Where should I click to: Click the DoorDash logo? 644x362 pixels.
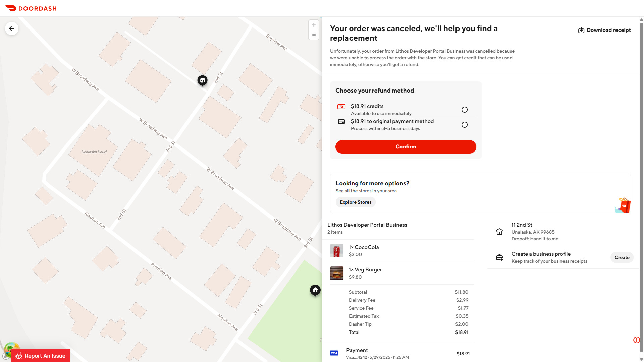(x=31, y=8)
